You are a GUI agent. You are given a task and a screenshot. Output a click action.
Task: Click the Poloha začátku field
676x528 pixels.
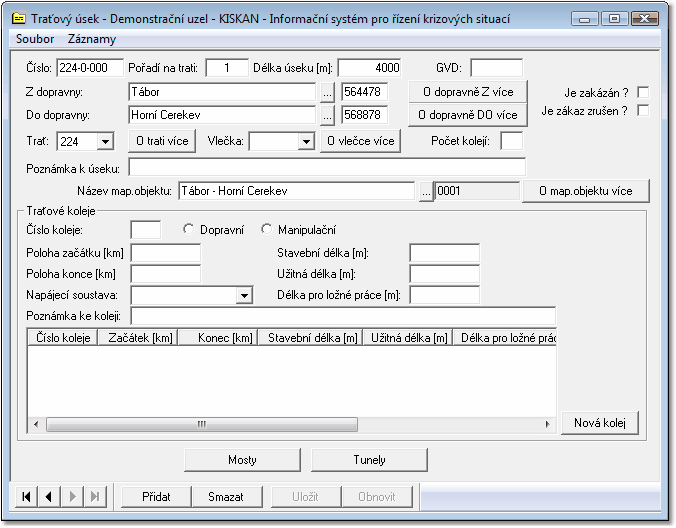[166, 253]
